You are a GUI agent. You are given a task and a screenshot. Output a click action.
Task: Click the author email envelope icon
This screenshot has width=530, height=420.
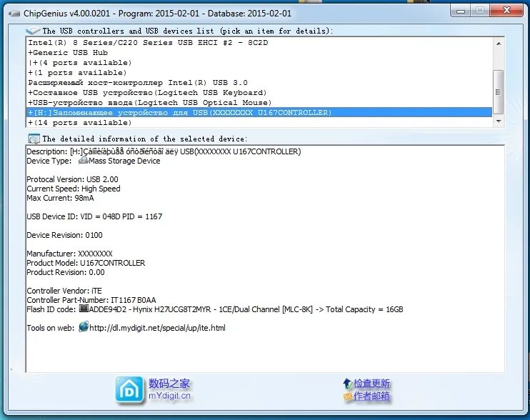point(348,396)
